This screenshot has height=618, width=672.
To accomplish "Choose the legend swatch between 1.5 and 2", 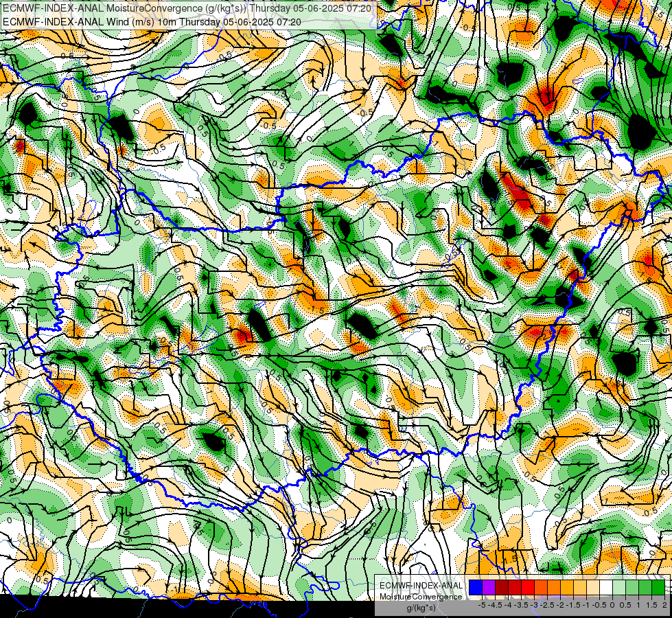I will click(658, 588).
